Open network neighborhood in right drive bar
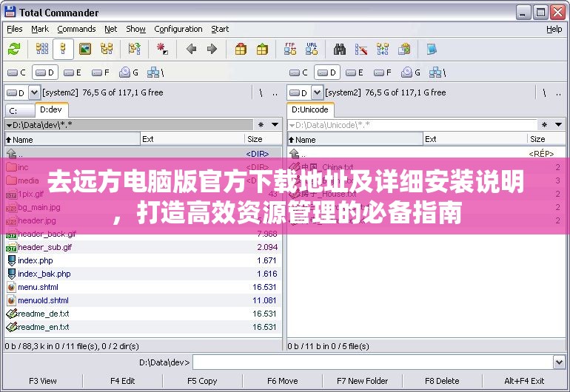Screen dimensions: 570x392 pyautogui.click(x=437, y=72)
